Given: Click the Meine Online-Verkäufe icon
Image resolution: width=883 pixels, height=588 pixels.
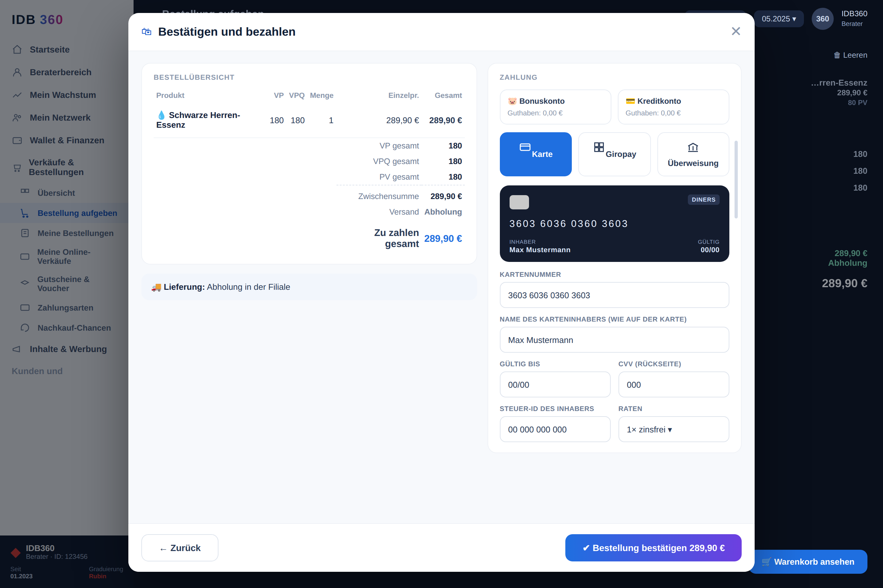Looking at the screenshot, I should point(25,256).
